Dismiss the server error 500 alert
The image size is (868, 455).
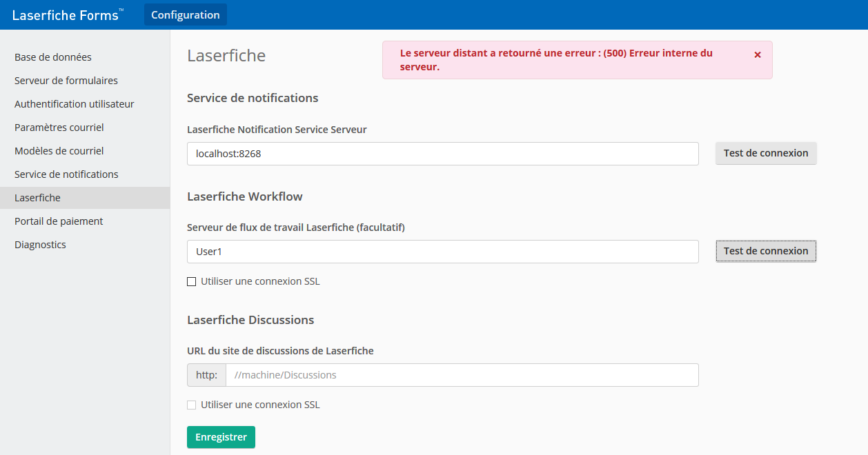point(758,54)
